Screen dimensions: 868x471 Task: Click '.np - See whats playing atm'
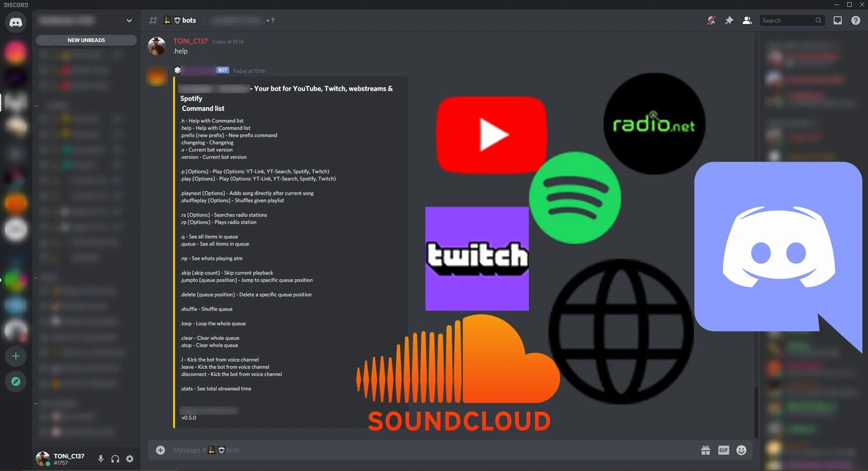pos(212,258)
